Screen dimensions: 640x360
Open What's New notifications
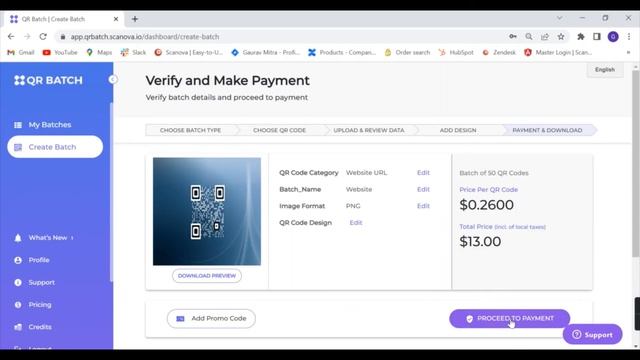pyautogui.click(x=48, y=238)
